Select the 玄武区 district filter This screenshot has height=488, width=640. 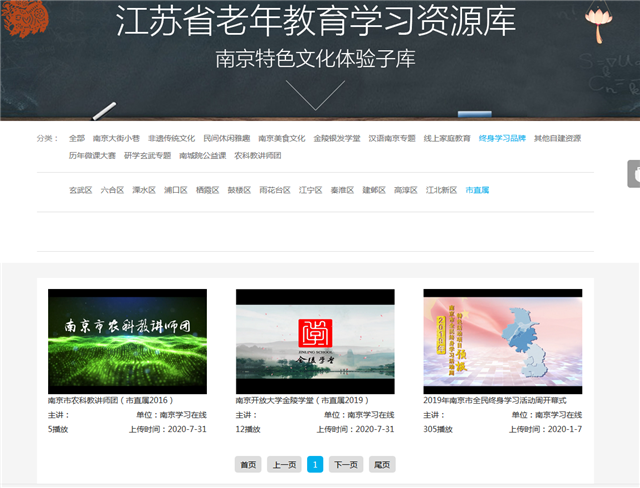80,190
